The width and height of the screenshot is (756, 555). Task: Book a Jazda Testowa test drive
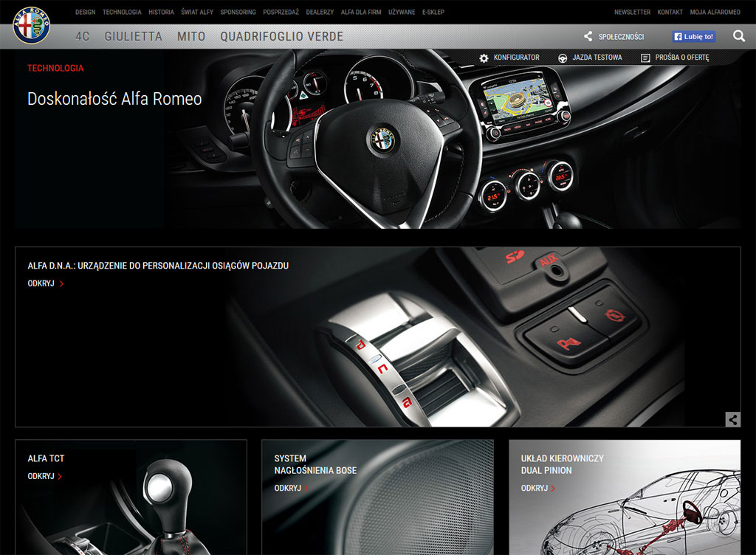(597, 58)
